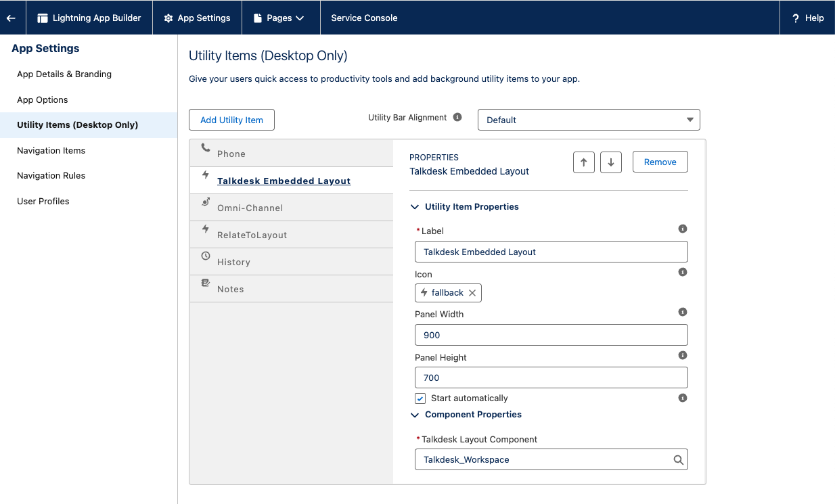Collapse the Utility Item Properties section
The height and width of the screenshot is (504, 835).
[415, 207]
